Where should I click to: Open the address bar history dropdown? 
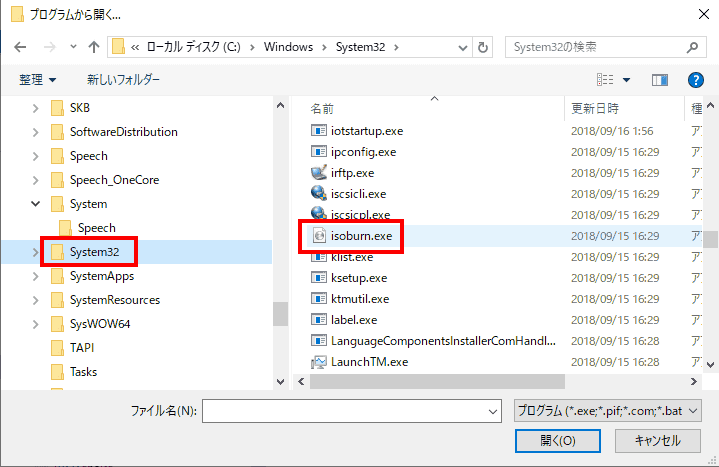click(x=463, y=47)
